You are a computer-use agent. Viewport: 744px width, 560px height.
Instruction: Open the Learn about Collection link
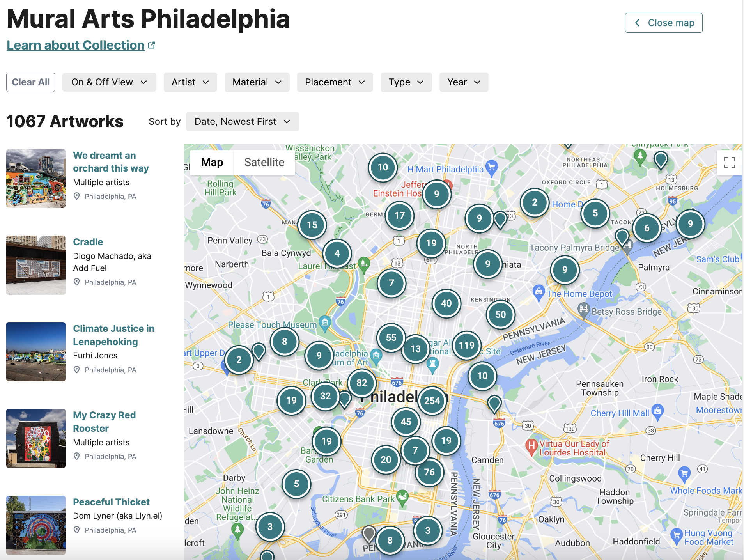tap(75, 45)
